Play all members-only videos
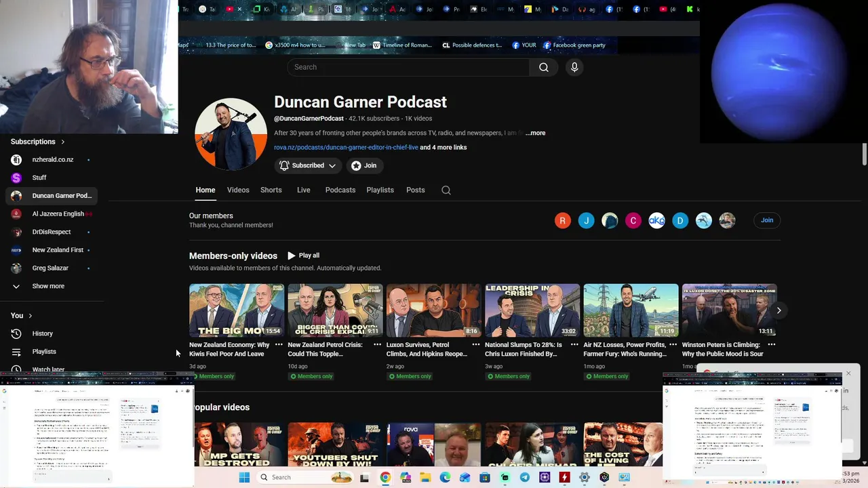 point(303,256)
